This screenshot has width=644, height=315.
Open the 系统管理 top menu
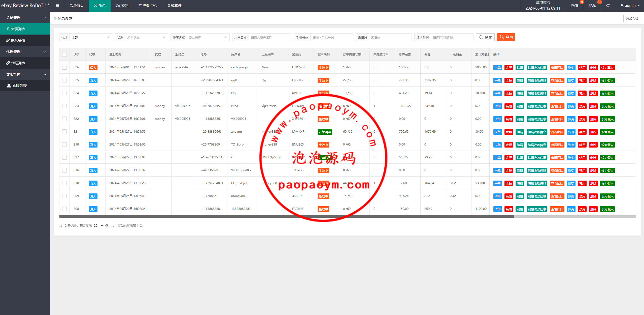[x=175, y=6]
